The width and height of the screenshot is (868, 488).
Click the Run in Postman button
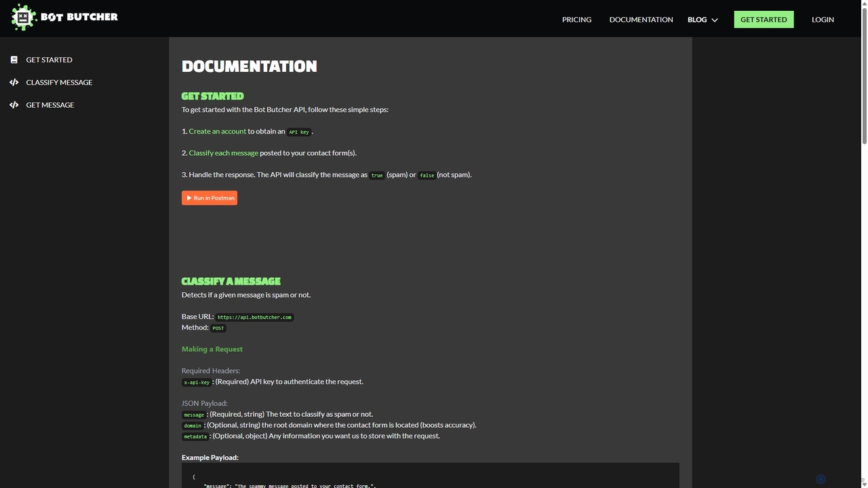pos(210,198)
